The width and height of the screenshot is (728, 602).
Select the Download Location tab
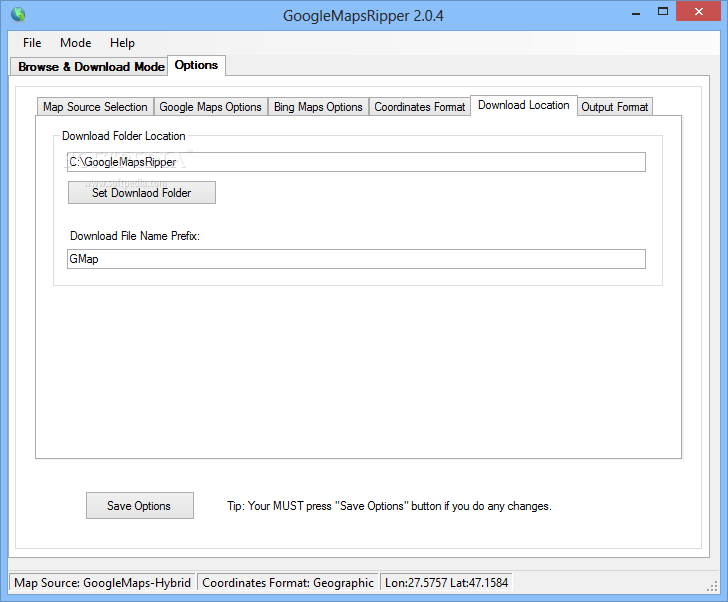(524, 105)
